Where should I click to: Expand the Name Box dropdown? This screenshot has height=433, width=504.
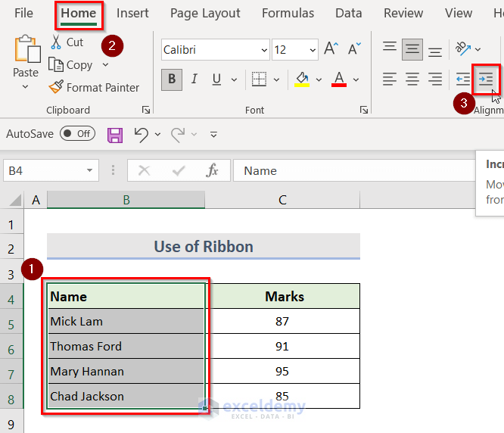(x=90, y=170)
